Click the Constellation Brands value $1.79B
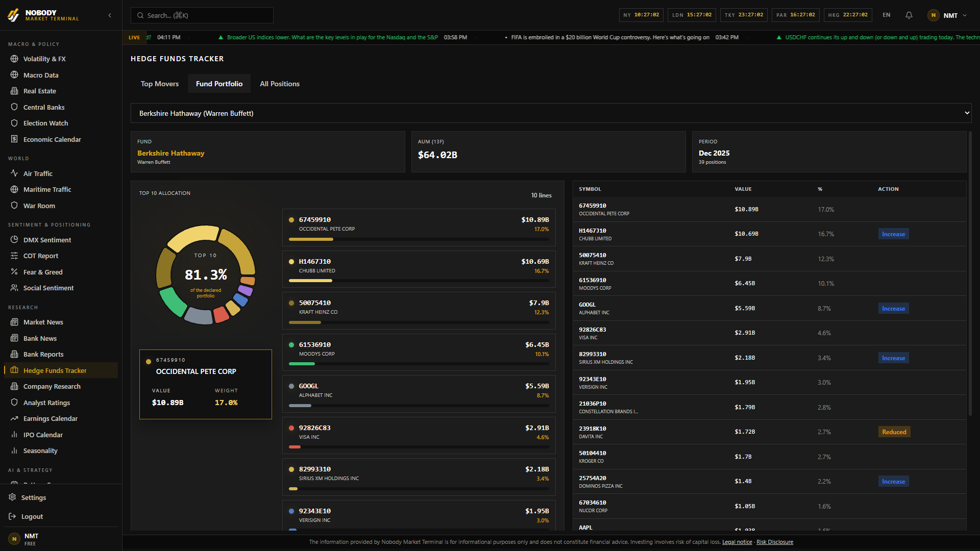 (745, 407)
